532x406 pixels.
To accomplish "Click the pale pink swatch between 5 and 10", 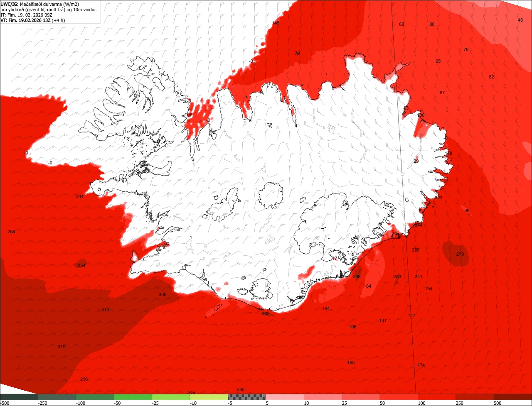I will click(x=285, y=397).
